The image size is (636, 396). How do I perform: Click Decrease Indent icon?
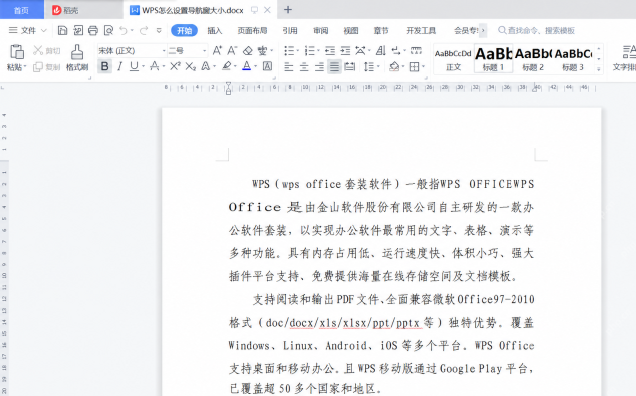point(330,50)
